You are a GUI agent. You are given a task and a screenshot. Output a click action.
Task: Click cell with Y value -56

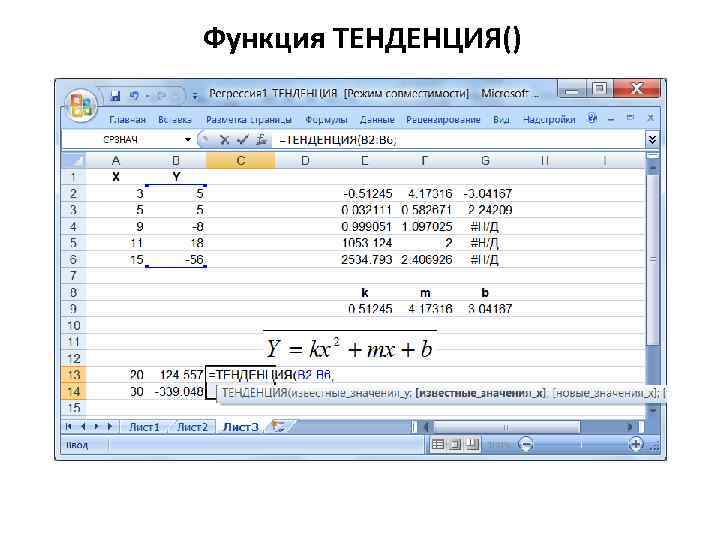click(176, 260)
